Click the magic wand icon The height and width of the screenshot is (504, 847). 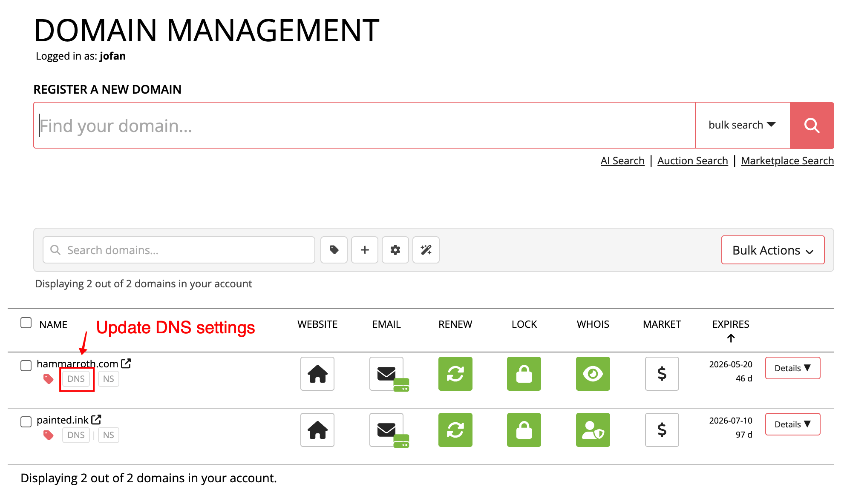coord(426,250)
